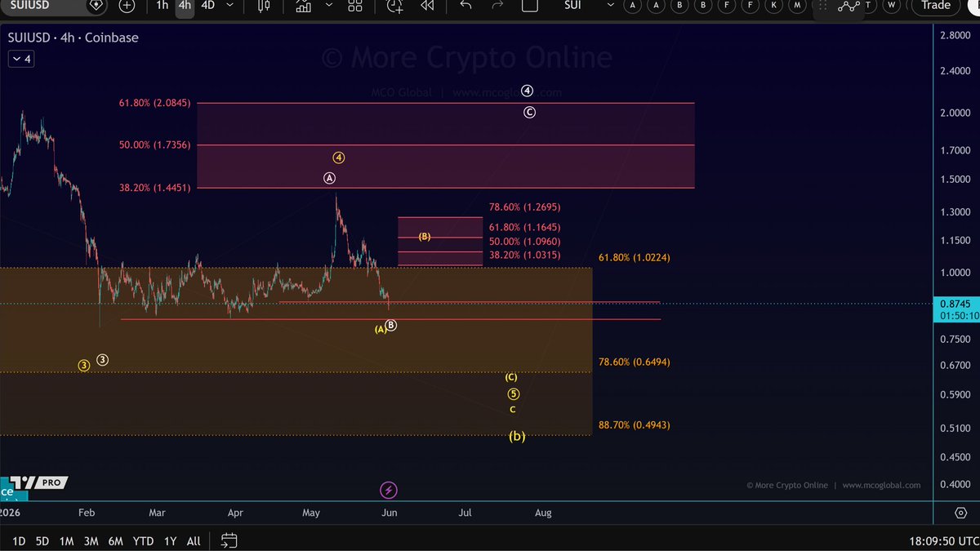Viewport: 980px width, 551px height.
Task: Click the 38.20% (1.0315) retracement label
Action: click(524, 255)
